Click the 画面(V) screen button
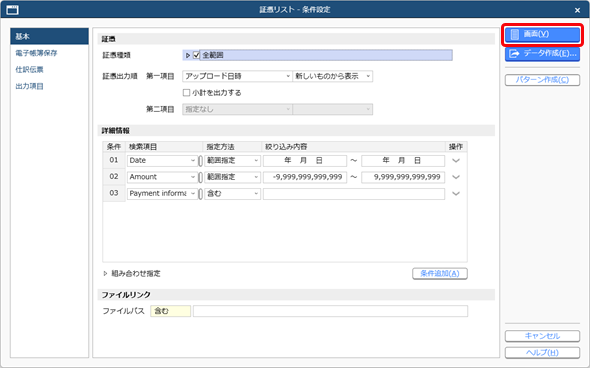Viewport: 590px width, 368px height. click(x=542, y=34)
